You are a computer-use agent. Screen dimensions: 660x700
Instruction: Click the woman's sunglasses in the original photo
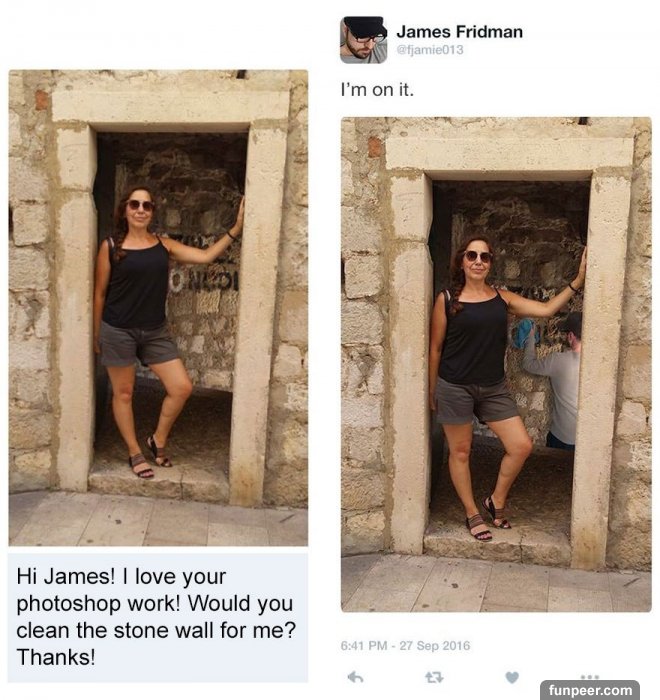(140, 205)
